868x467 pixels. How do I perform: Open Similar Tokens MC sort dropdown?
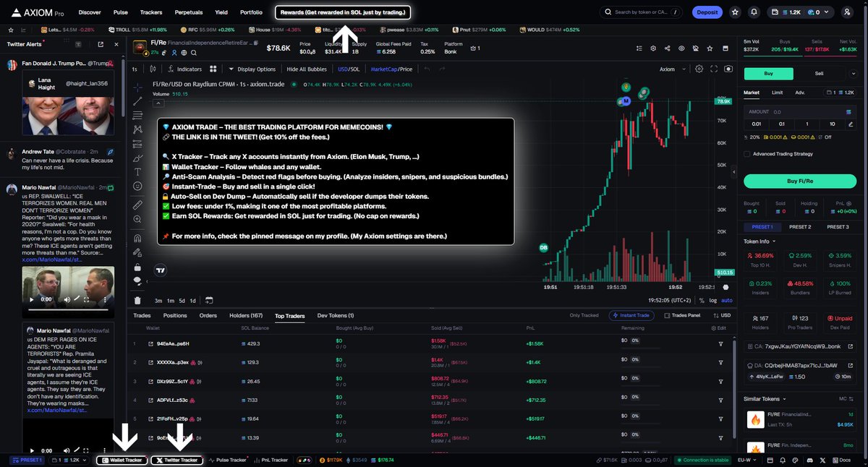click(x=845, y=398)
